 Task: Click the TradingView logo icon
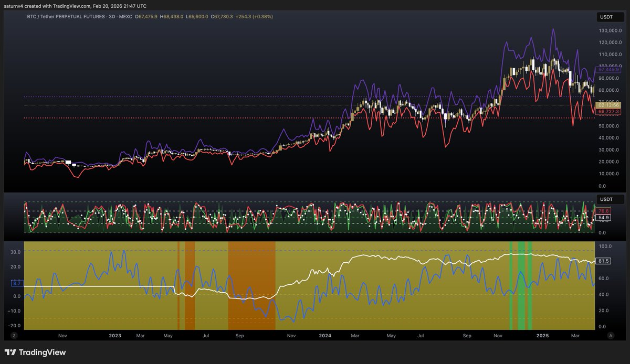coord(10,352)
